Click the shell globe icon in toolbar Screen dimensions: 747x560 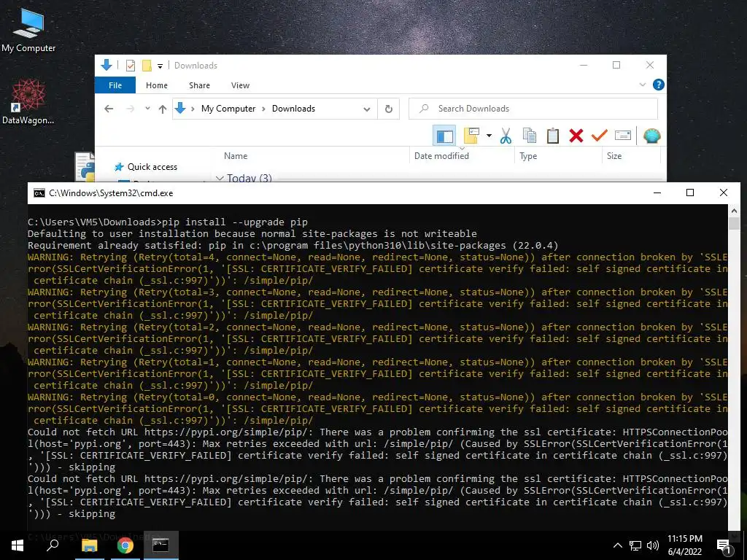pyautogui.click(x=651, y=136)
